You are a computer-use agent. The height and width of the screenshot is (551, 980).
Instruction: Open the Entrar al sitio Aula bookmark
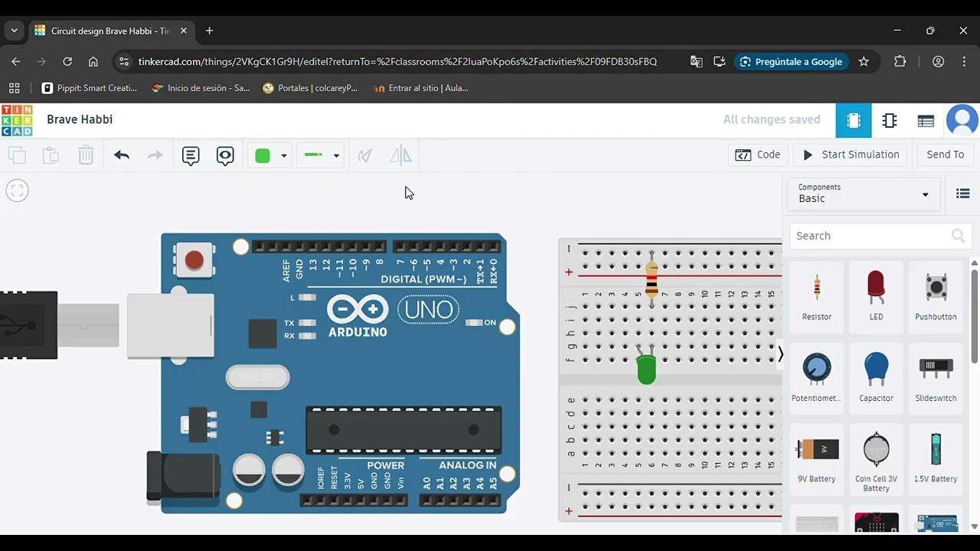point(420,88)
